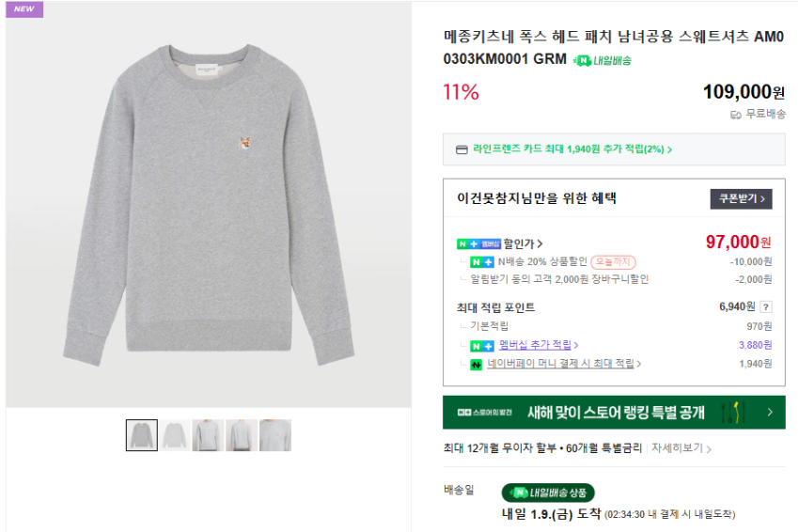This screenshot has height=532, width=798.
Task: Click the 쿠폰받기 coupon button
Action: (x=741, y=198)
